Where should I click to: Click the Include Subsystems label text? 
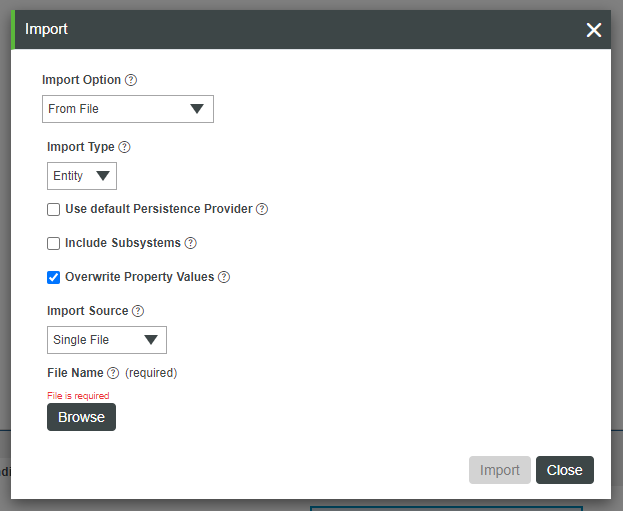pyautogui.click(x=123, y=243)
